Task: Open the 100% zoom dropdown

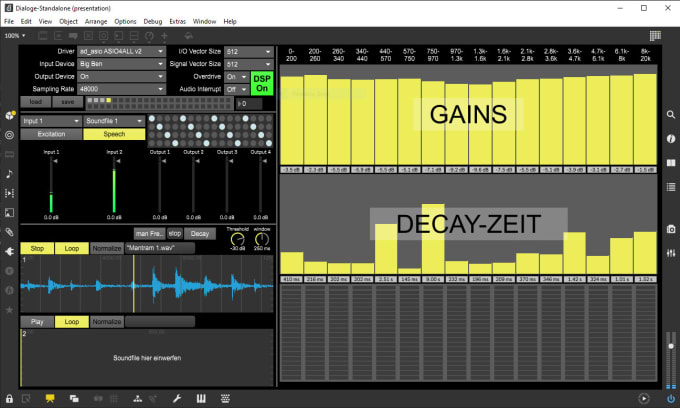Action: [x=15, y=36]
